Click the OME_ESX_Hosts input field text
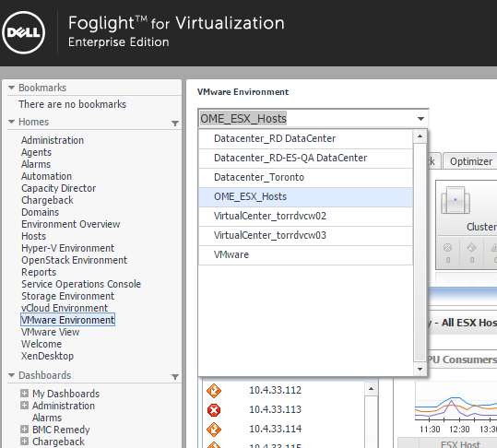Image resolution: width=497 pixels, height=448 pixels. 243,119
